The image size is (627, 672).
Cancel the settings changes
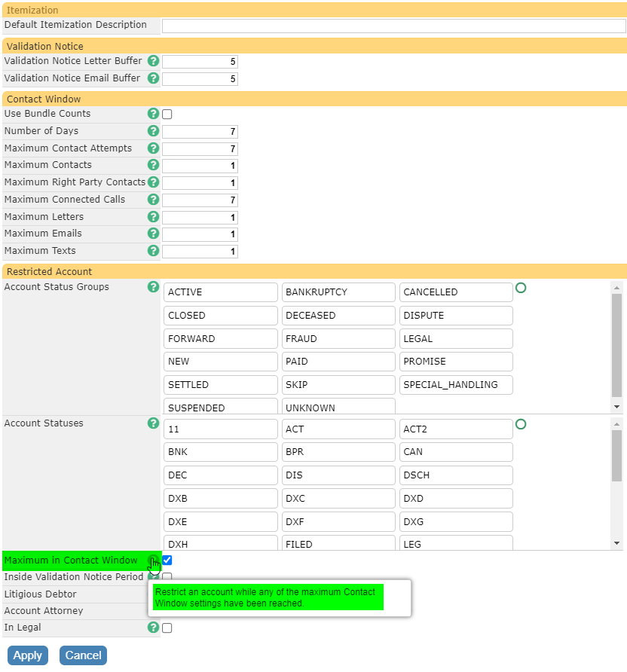click(83, 655)
